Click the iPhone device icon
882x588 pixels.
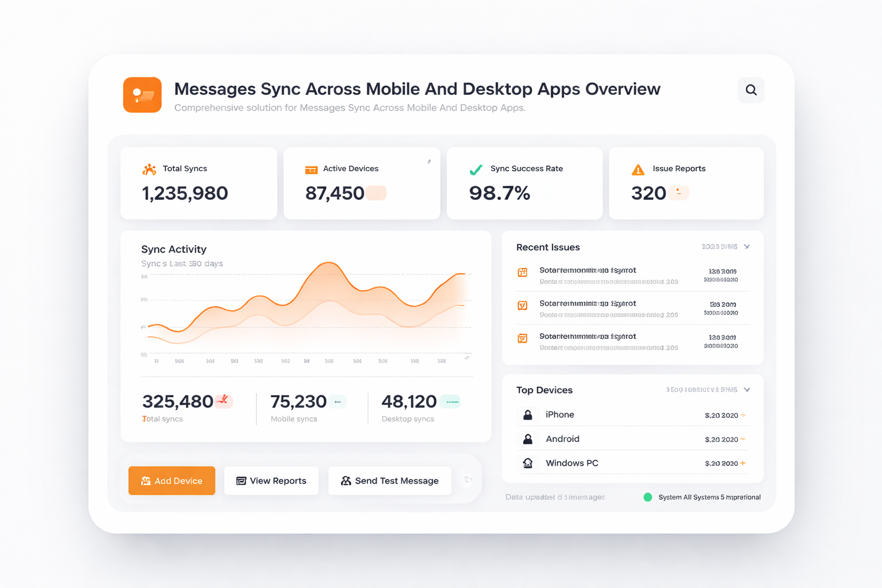pos(528,415)
